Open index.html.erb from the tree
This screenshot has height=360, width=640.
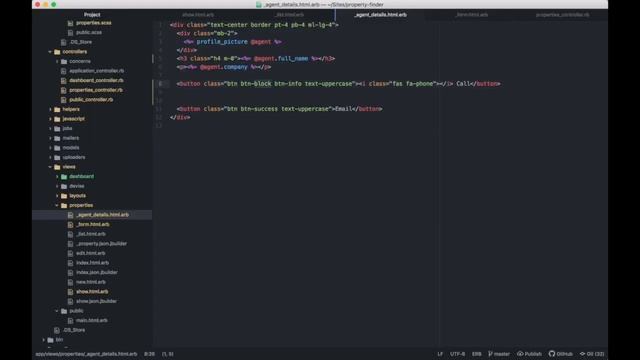pyautogui.click(x=92, y=263)
